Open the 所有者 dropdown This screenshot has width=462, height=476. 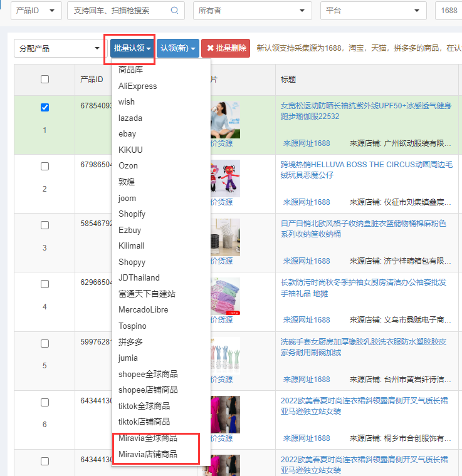click(x=253, y=11)
